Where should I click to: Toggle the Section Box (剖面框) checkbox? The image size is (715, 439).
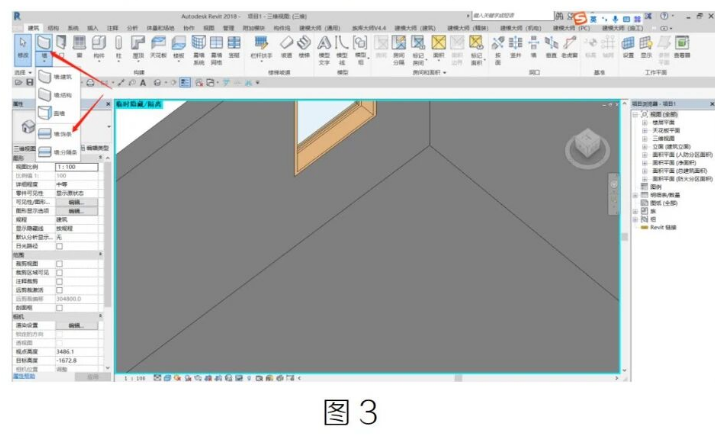pos(59,308)
